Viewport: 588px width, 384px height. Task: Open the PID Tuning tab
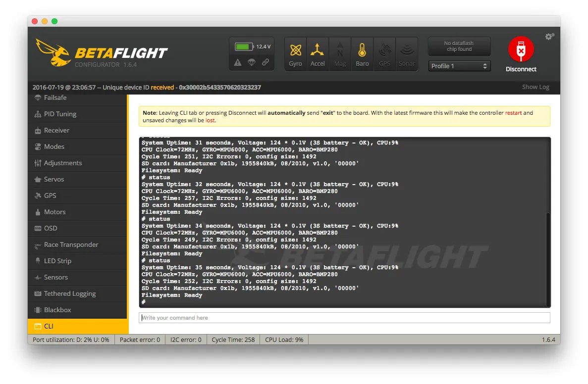pyautogui.click(x=60, y=114)
